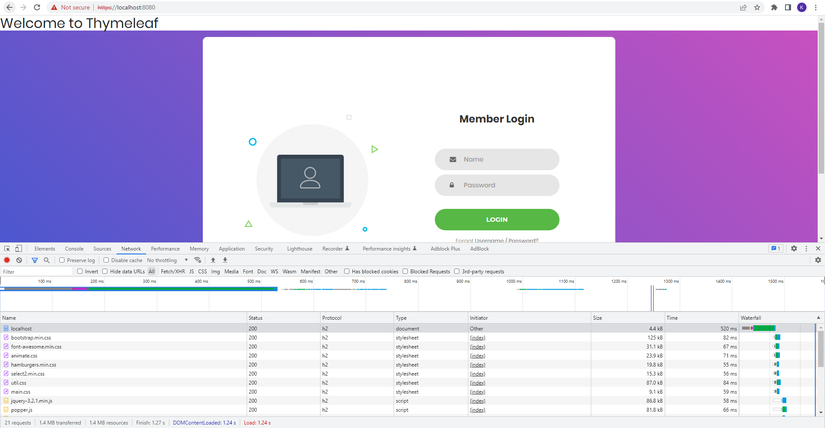This screenshot has height=428, width=825.
Task: Switch to the Application tab
Action: (232, 248)
